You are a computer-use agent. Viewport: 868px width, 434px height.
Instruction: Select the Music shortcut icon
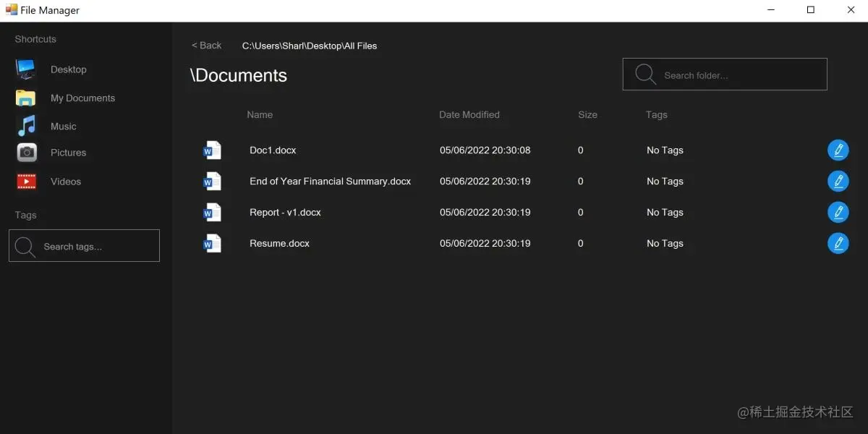(25, 125)
